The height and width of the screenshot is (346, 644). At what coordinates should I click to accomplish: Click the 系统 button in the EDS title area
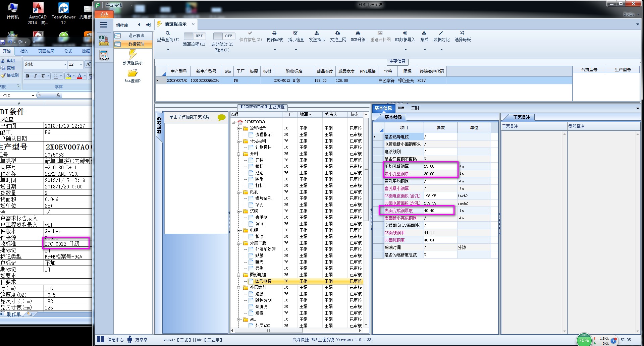pyautogui.click(x=104, y=14)
